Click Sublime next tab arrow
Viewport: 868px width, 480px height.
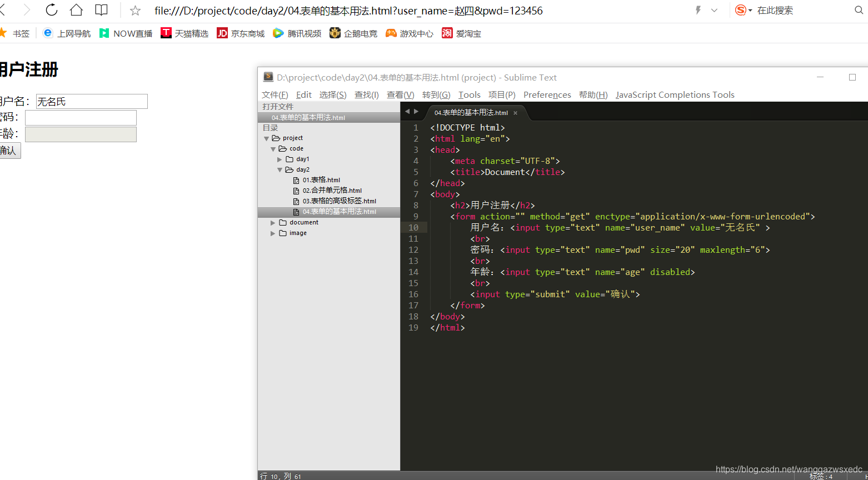point(416,112)
